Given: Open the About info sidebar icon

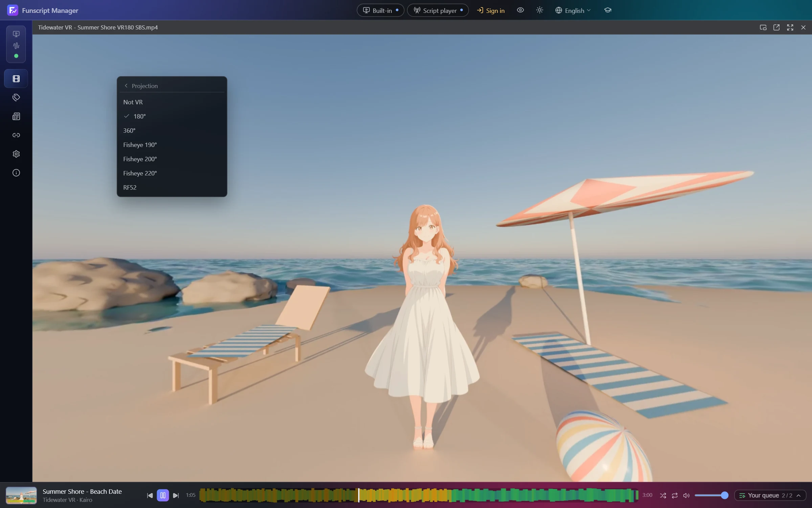Looking at the screenshot, I should (x=16, y=173).
